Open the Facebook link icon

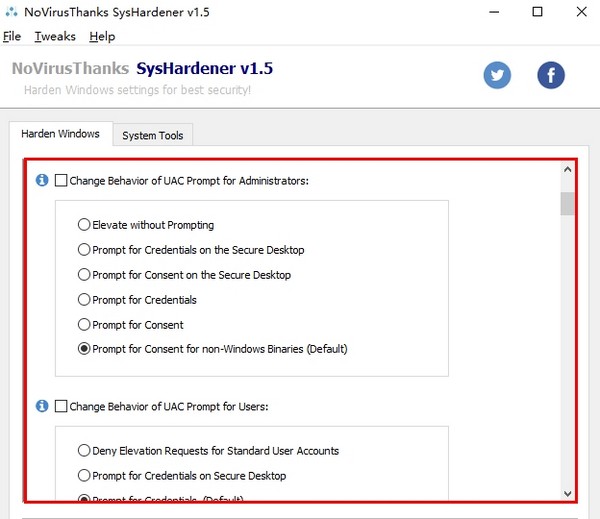point(551,75)
